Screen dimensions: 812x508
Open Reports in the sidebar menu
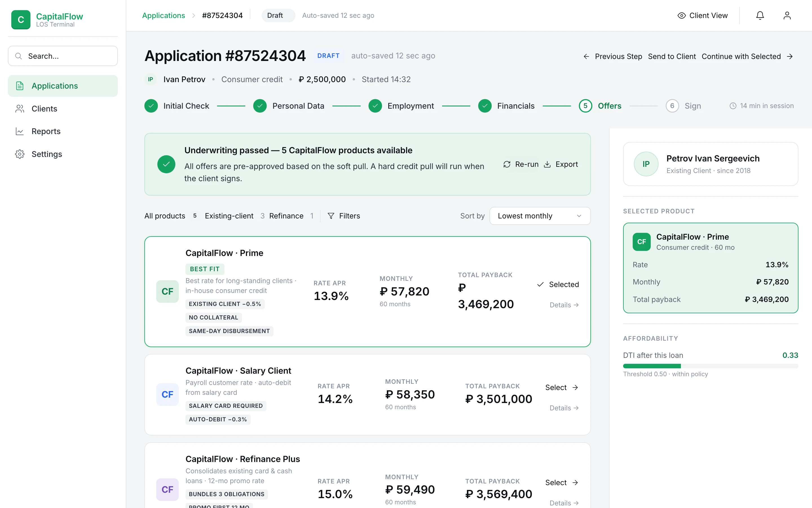63,131
